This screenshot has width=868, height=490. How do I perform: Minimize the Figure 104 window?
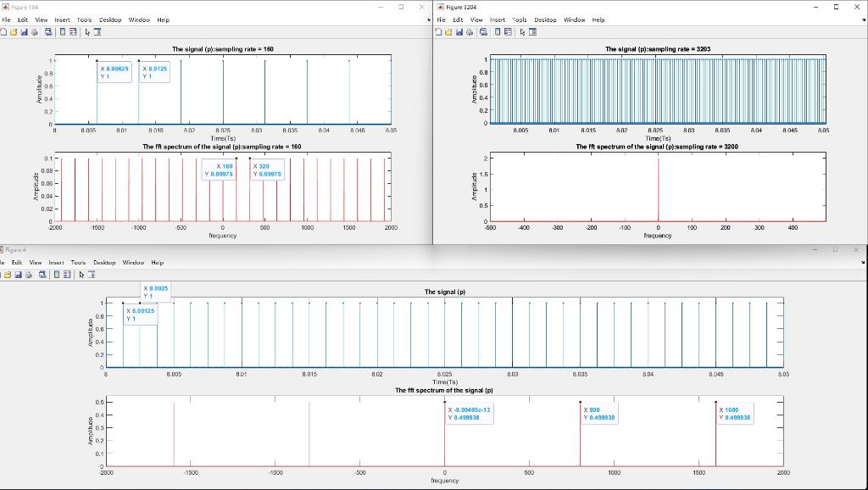[381, 7]
